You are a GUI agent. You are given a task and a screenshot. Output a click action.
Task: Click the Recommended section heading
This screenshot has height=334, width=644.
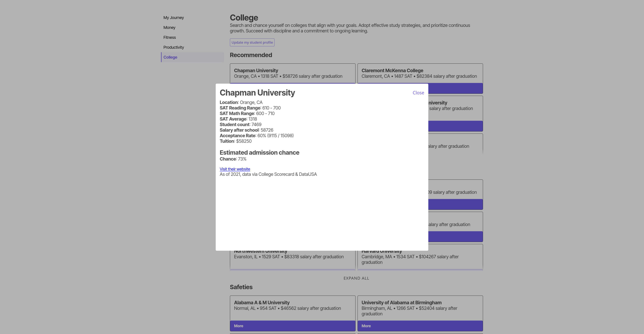point(251,55)
